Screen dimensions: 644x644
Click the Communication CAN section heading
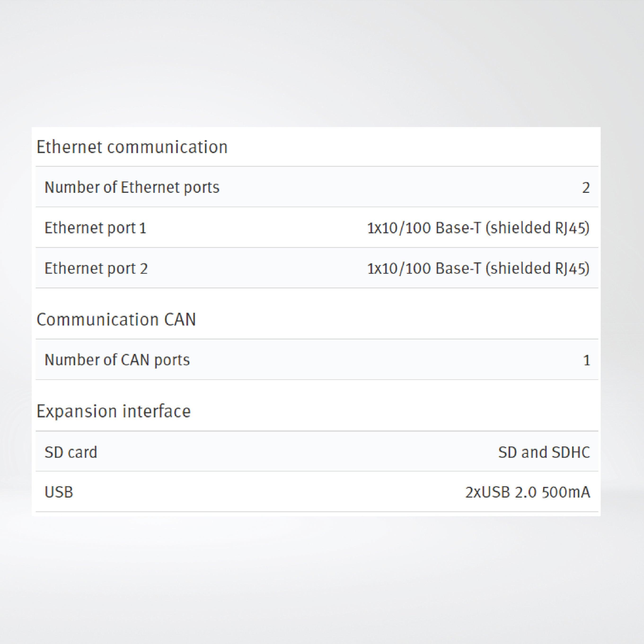116,319
